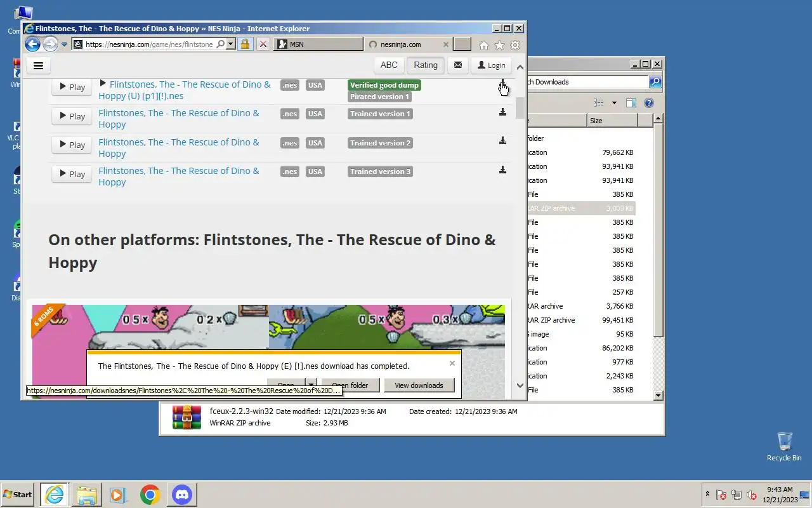The height and width of the screenshot is (508, 812).
Task: Expand the Open button dropdown arrow
Action: point(311,385)
